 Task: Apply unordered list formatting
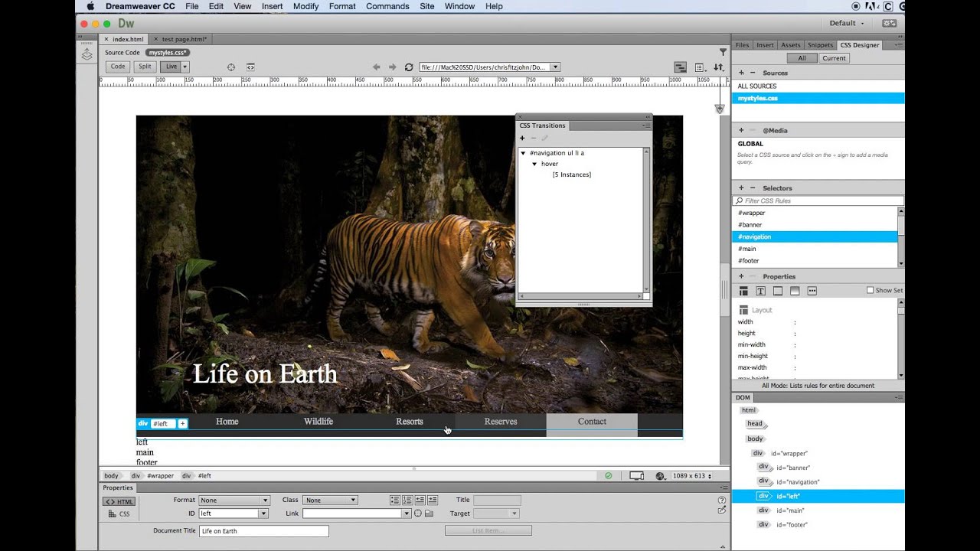(395, 500)
